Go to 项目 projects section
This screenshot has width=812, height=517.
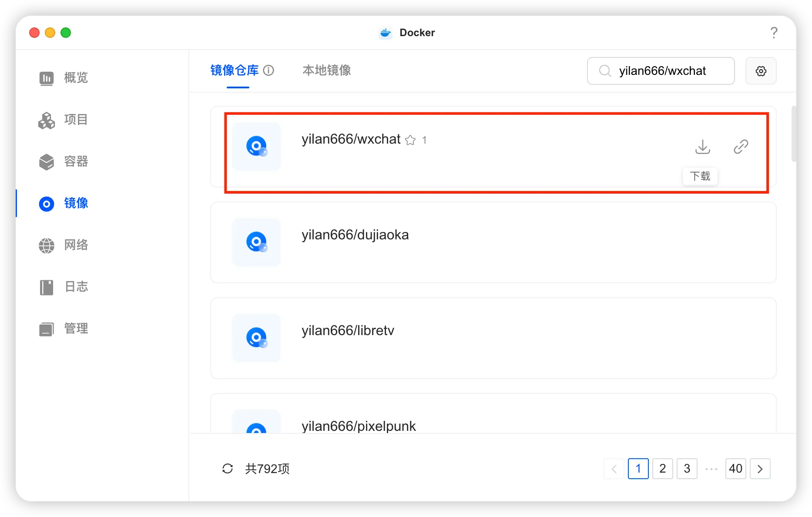[64, 120]
